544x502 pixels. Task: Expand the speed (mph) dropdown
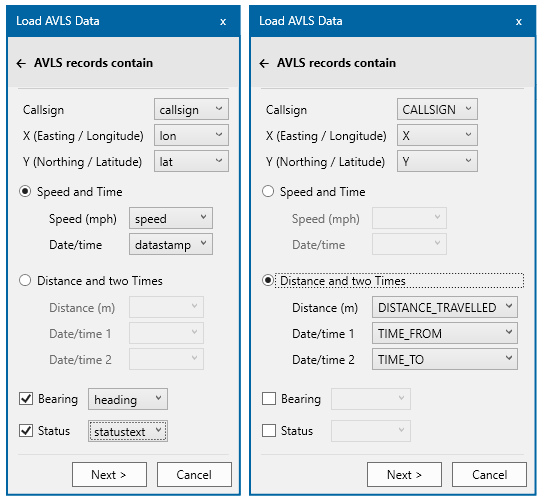(171, 218)
